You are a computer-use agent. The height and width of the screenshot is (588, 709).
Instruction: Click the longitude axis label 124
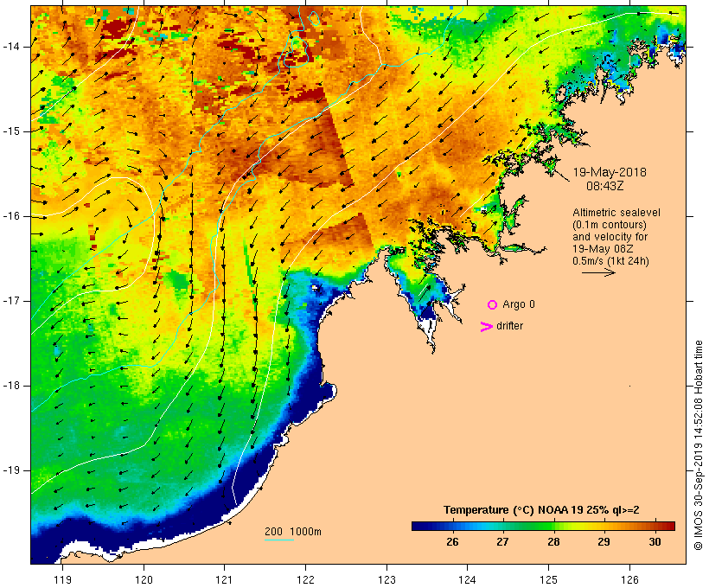coord(467,580)
